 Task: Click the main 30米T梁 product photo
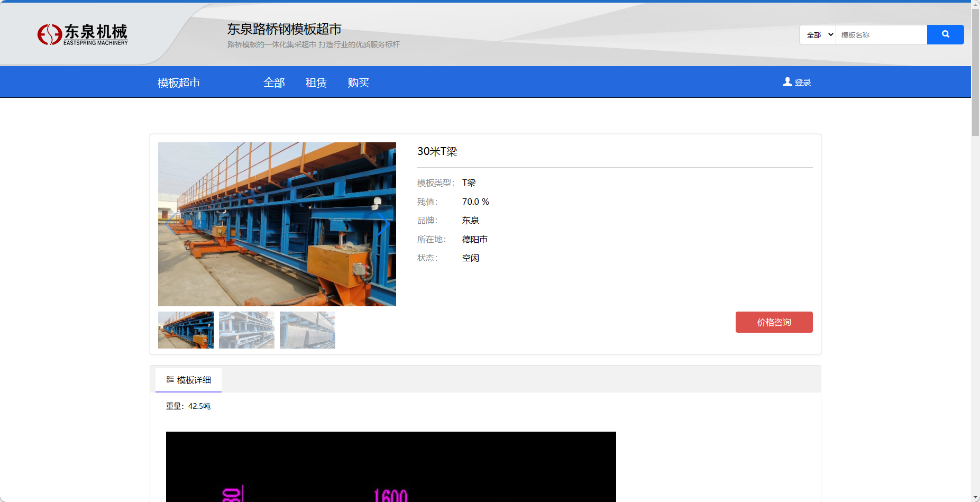coord(277,224)
